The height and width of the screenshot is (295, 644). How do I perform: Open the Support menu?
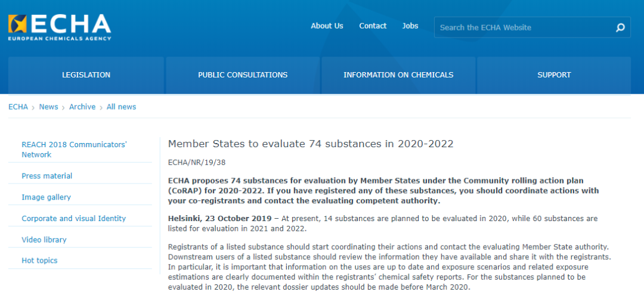point(554,75)
